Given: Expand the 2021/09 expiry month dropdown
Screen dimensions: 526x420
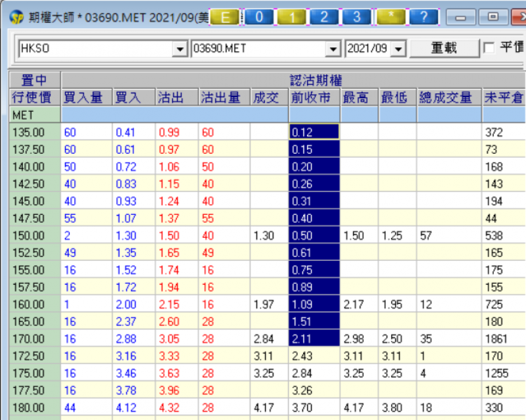Looking at the screenshot, I should (x=399, y=49).
